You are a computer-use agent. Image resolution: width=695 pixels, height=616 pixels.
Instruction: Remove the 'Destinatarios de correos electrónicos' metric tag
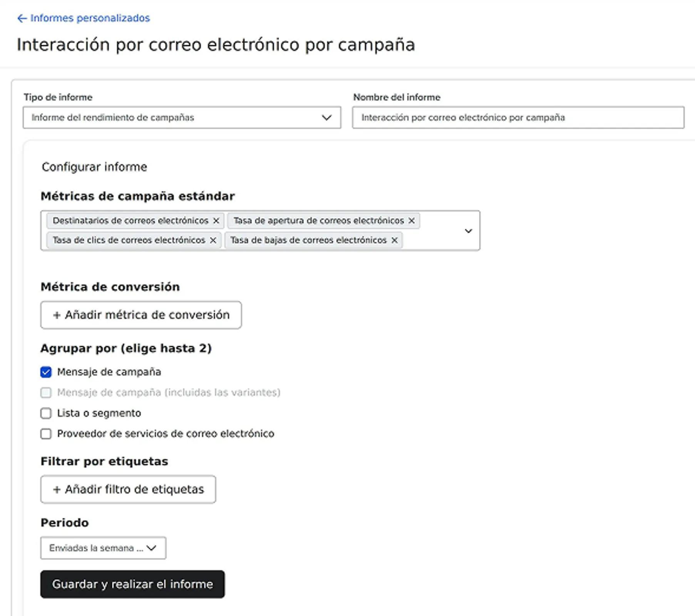(x=216, y=221)
